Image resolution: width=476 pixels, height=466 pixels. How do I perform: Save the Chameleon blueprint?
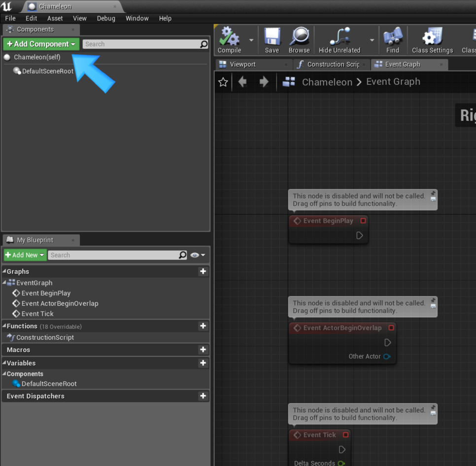pyautogui.click(x=272, y=40)
